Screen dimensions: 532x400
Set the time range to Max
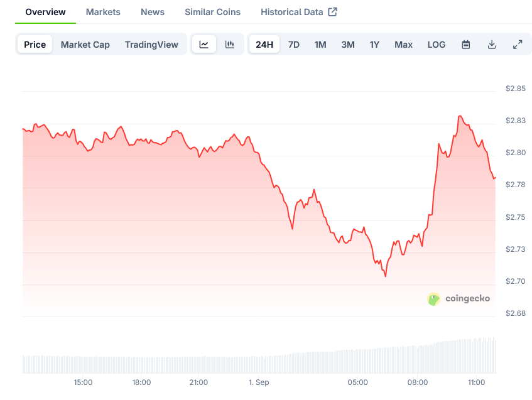pos(403,45)
